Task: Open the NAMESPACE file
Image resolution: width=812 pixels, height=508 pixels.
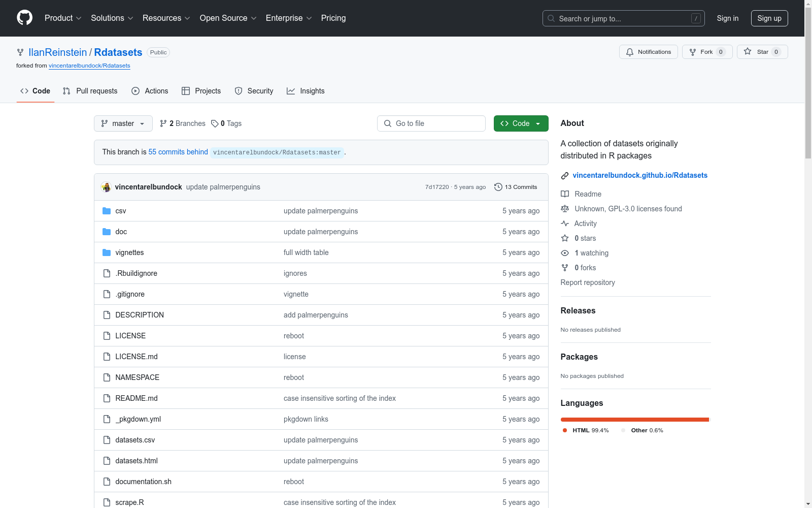Action: pos(137,377)
